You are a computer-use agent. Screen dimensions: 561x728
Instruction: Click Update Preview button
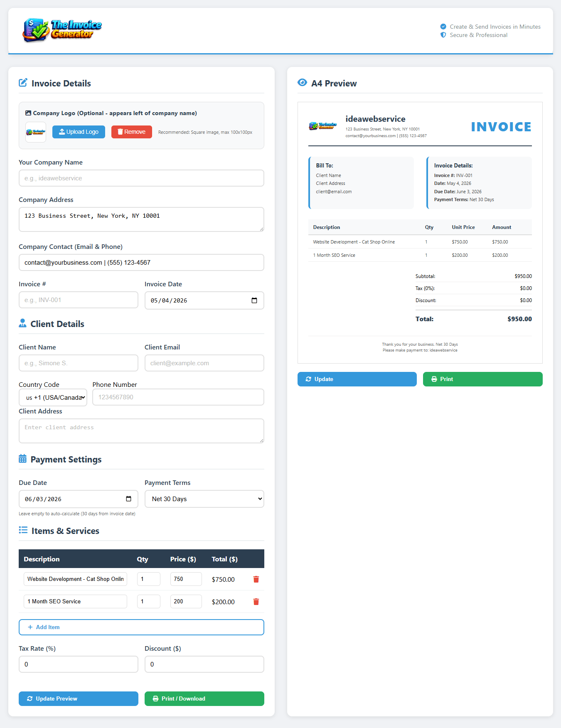click(78, 698)
